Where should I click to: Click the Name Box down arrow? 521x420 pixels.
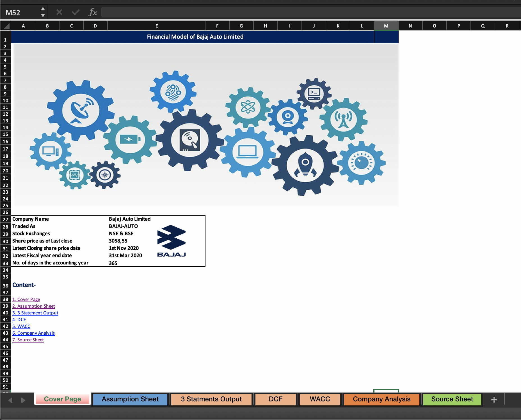[43, 15]
